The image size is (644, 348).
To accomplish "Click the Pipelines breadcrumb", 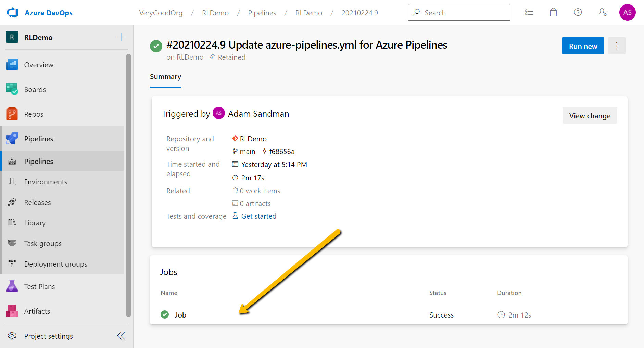I will 262,13.
